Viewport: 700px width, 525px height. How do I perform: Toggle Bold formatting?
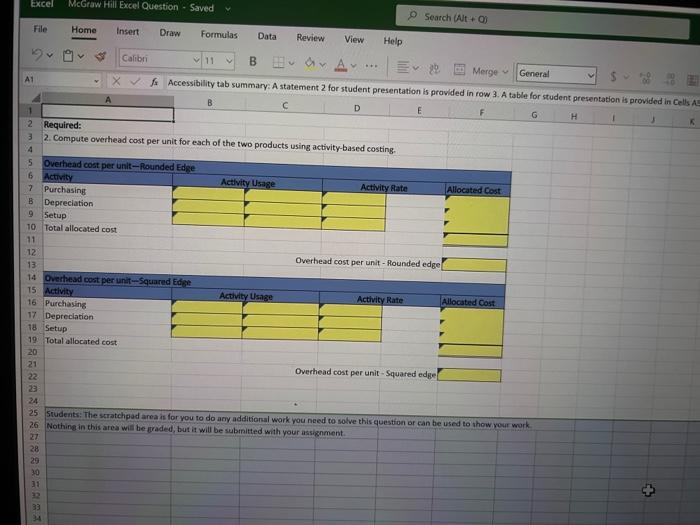[253, 61]
